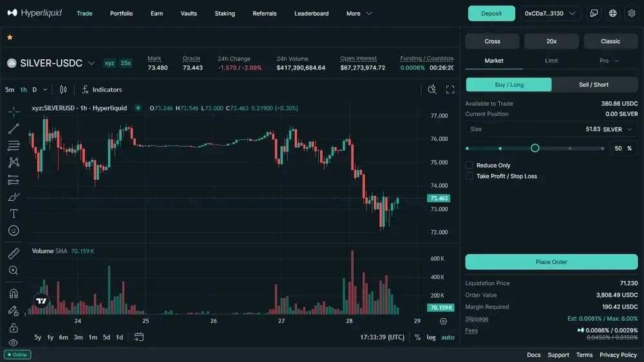Screen dimensions: 644x362
Task: Enable the Reduce Only checkbox
Action: coord(469,166)
